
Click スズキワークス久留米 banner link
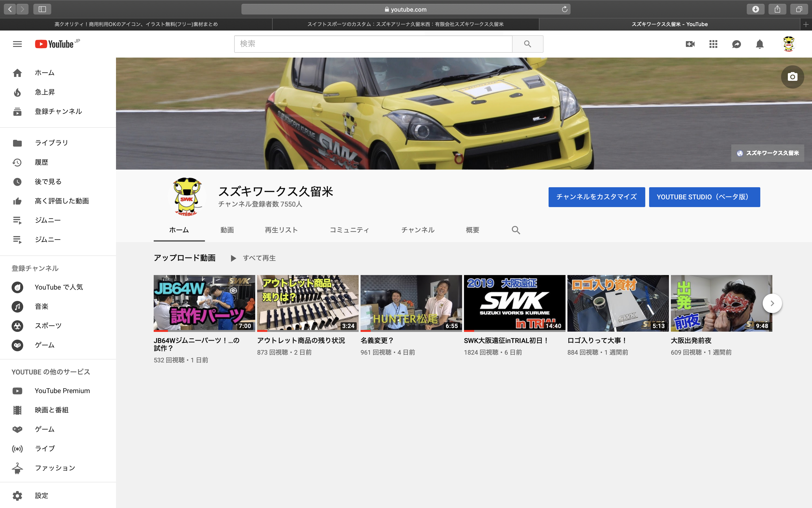(768, 153)
